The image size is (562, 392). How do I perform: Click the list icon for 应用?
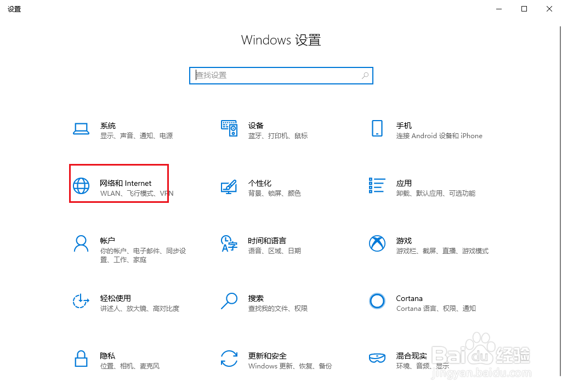click(x=377, y=185)
